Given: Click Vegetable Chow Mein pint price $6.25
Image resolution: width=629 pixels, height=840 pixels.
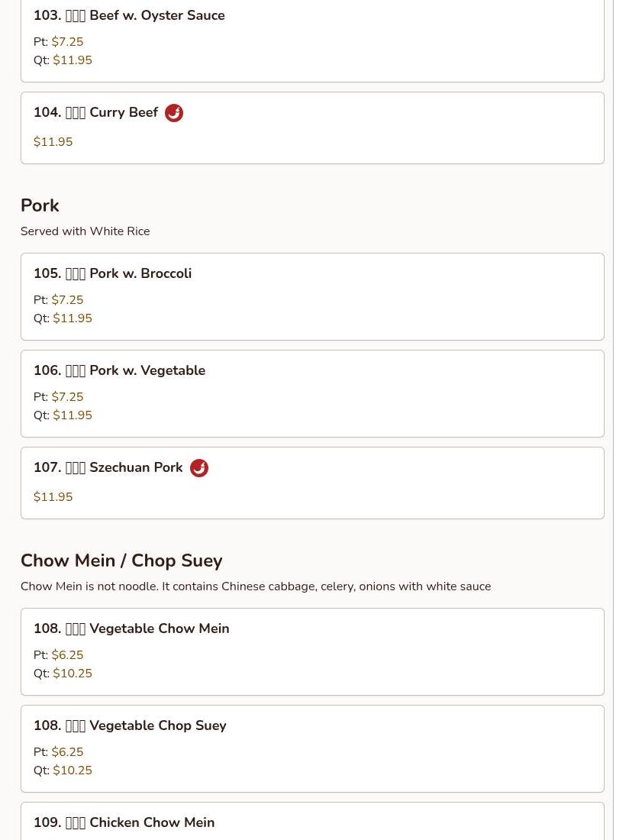Looking at the screenshot, I should click(x=67, y=655).
